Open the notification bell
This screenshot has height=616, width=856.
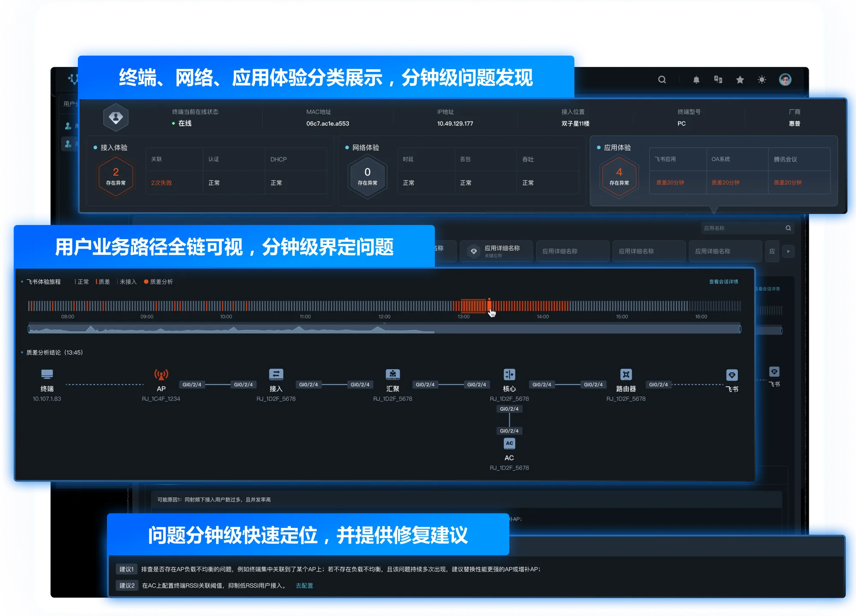pyautogui.click(x=696, y=80)
